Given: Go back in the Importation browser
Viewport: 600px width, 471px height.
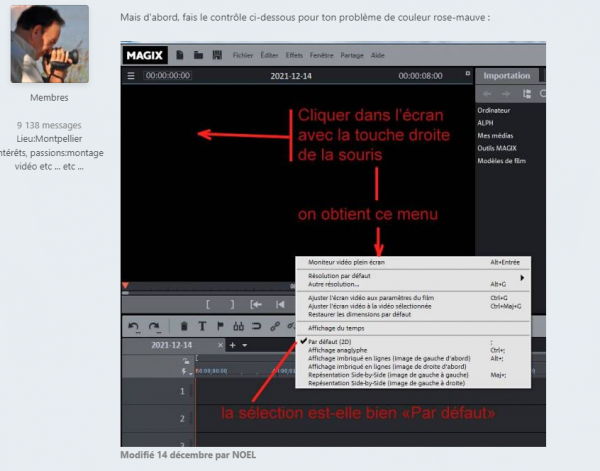Looking at the screenshot, I should [x=486, y=94].
